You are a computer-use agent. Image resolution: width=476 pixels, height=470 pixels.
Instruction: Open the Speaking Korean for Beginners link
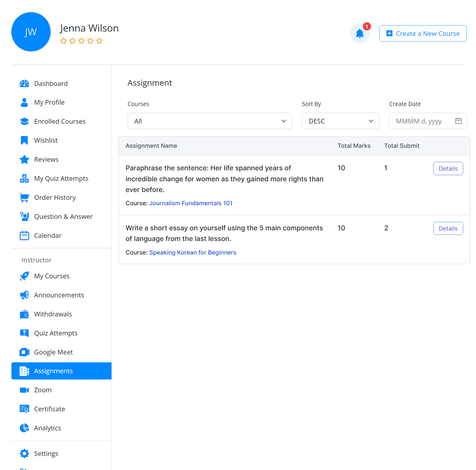(193, 252)
